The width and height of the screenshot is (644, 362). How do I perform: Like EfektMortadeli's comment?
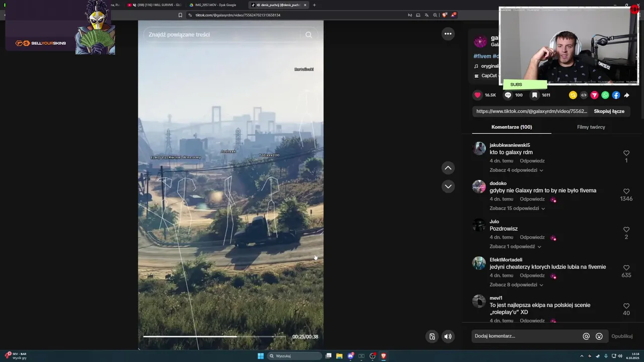click(x=626, y=267)
